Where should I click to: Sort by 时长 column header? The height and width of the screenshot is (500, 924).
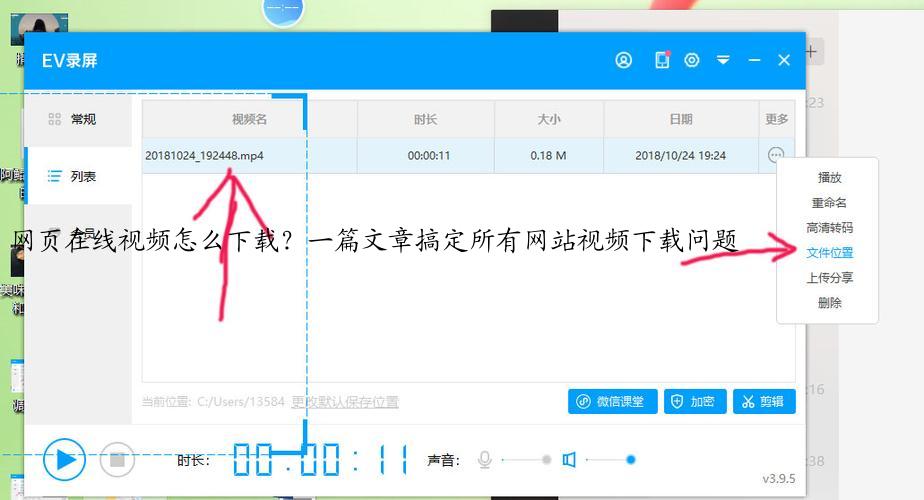[x=425, y=119]
